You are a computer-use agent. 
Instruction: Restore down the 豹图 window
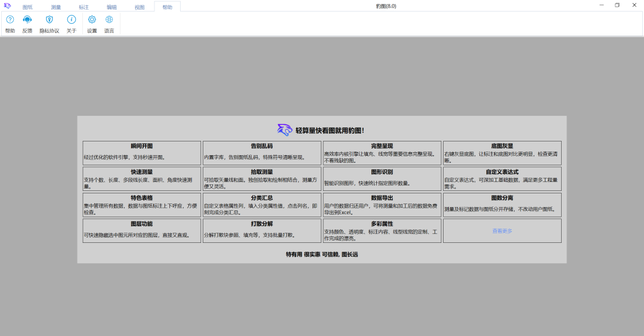click(x=617, y=5)
